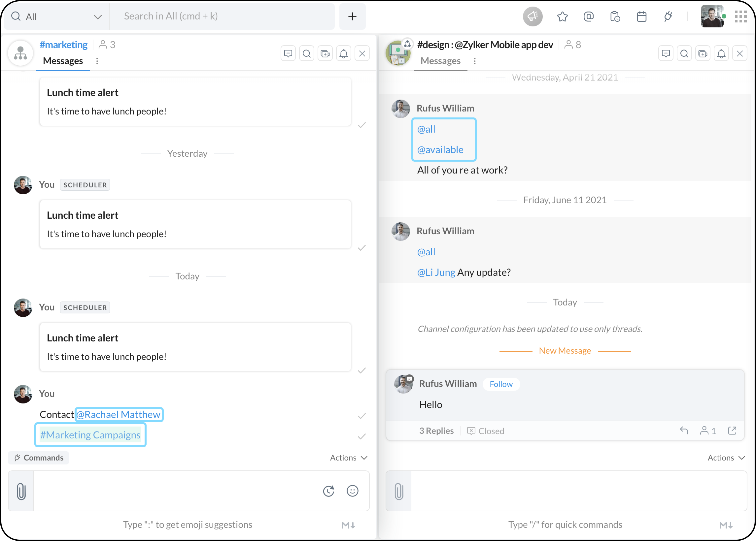Focus the Search in All field

point(222,16)
